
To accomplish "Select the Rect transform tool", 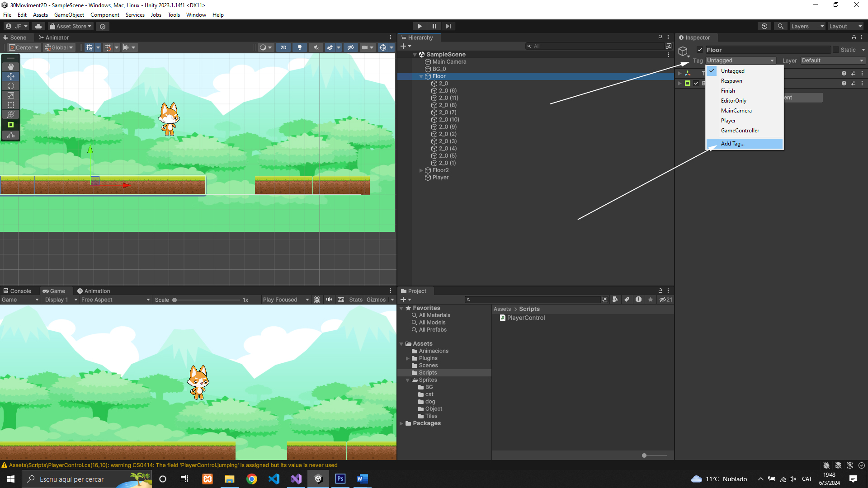I will (x=11, y=105).
